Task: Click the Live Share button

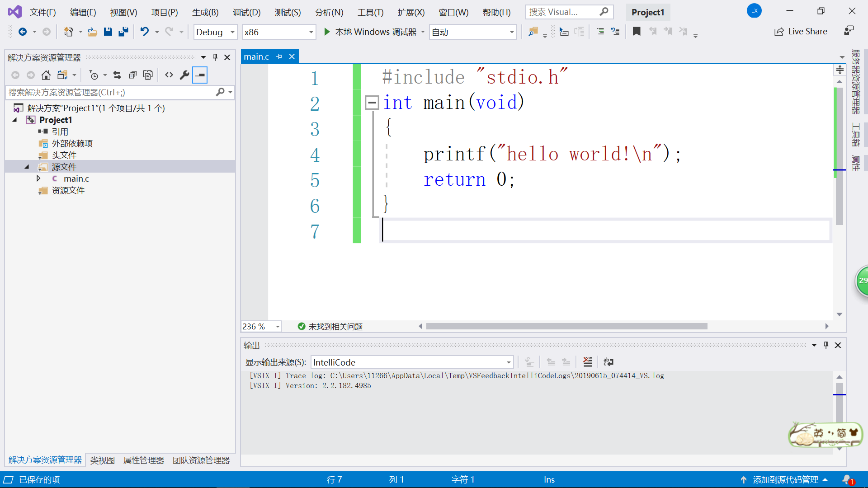Action: pyautogui.click(x=801, y=32)
